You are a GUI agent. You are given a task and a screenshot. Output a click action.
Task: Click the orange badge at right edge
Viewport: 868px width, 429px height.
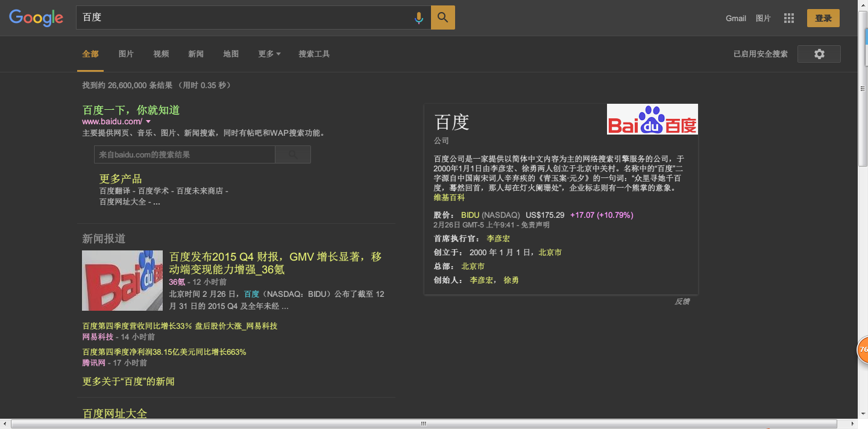863,350
